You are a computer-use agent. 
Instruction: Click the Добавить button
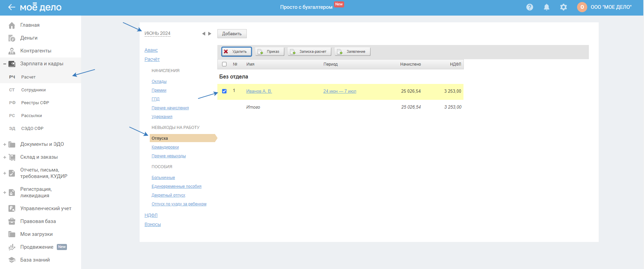tap(232, 34)
